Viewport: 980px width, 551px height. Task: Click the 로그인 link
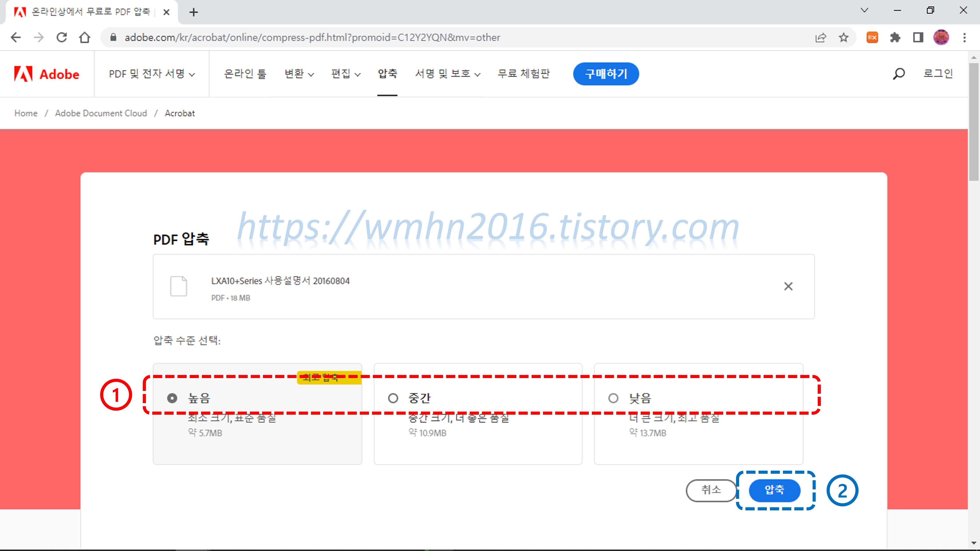[x=938, y=73]
